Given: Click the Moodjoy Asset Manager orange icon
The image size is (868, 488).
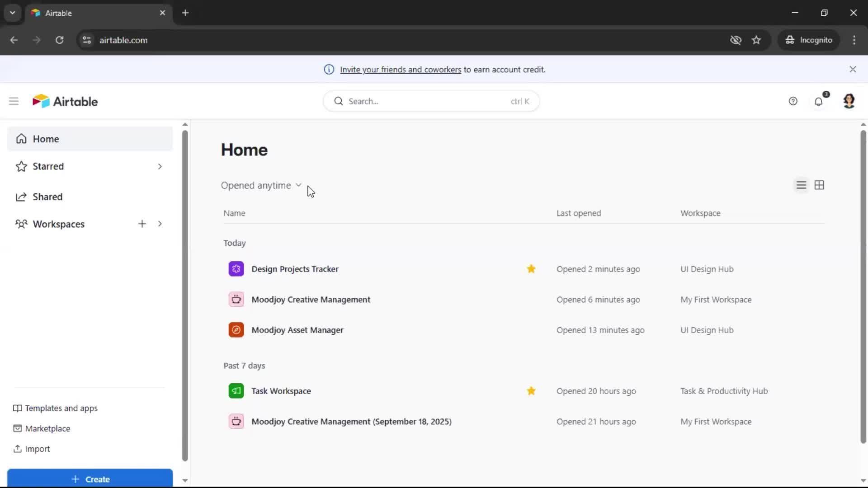Looking at the screenshot, I should click(x=236, y=330).
